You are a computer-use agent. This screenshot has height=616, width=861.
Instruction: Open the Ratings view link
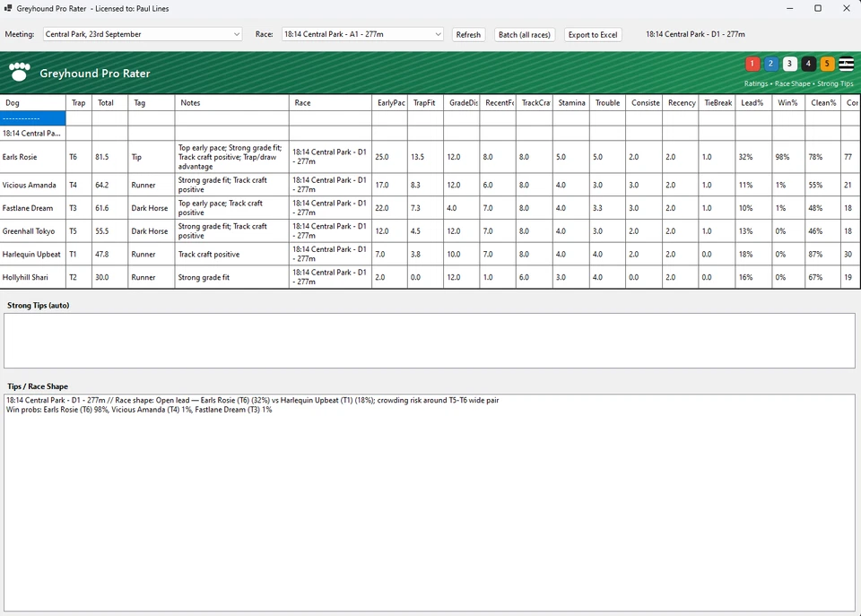tap(755, 82)
